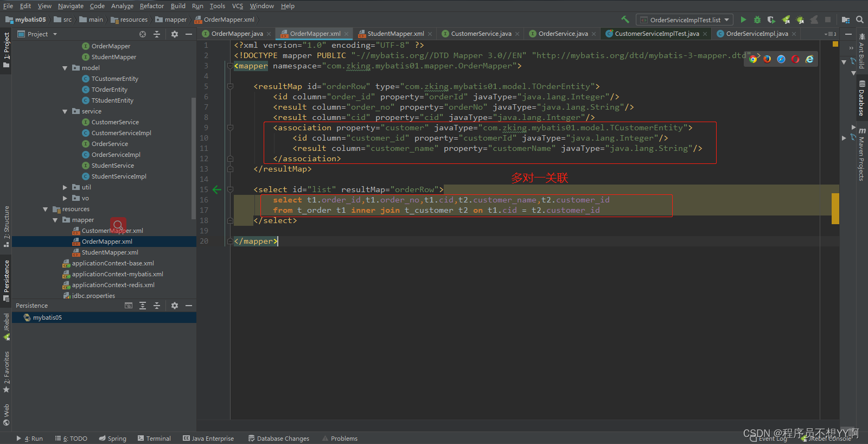
Task: Collapse all in Project panel
Action: coord(157,34)
